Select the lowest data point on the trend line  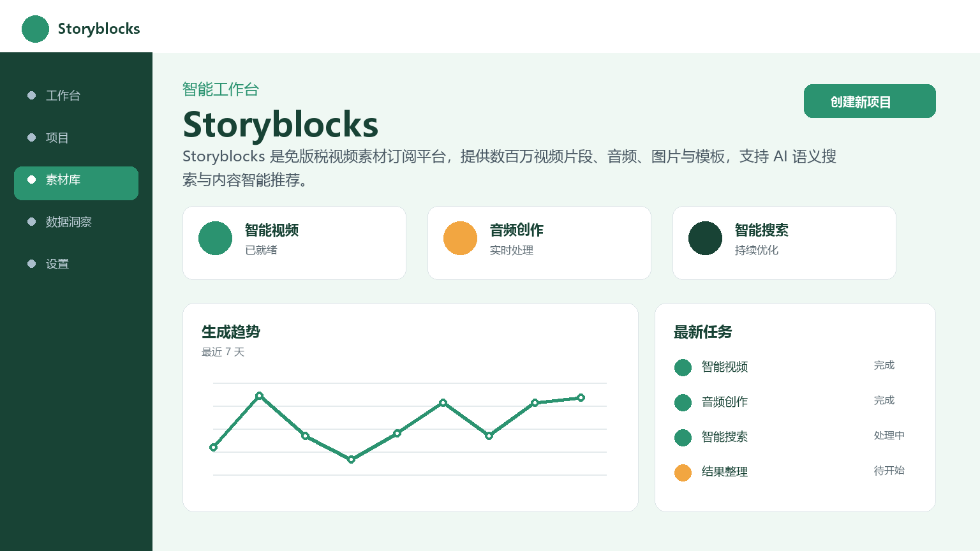click(x=351, y=459)
